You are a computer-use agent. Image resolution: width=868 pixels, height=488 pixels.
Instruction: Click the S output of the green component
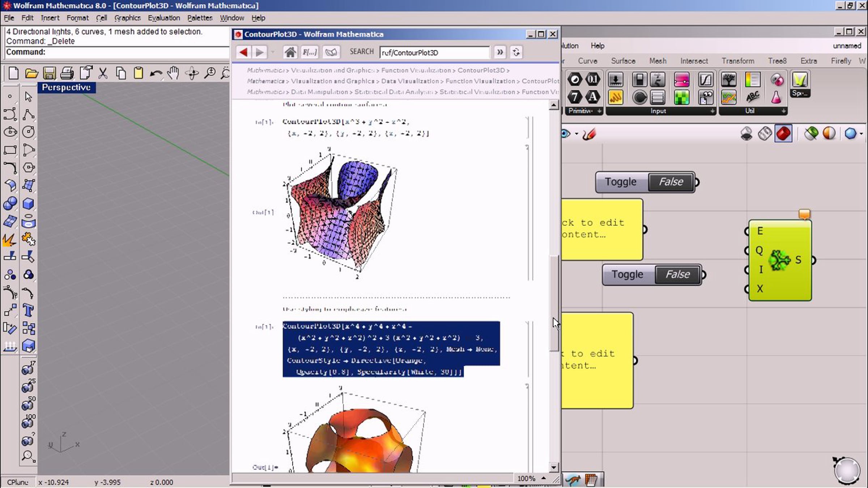pyautogui.click(x=813, y=260)
